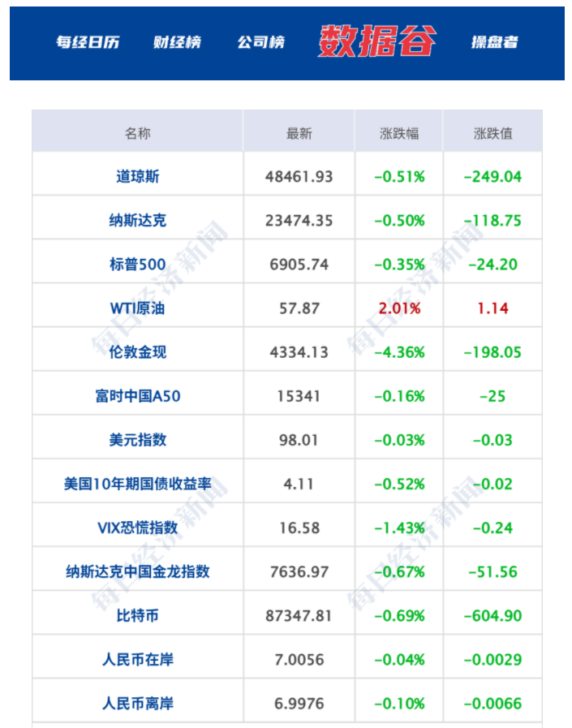Select the 伦敦金现 link

(x=138, y=352)
